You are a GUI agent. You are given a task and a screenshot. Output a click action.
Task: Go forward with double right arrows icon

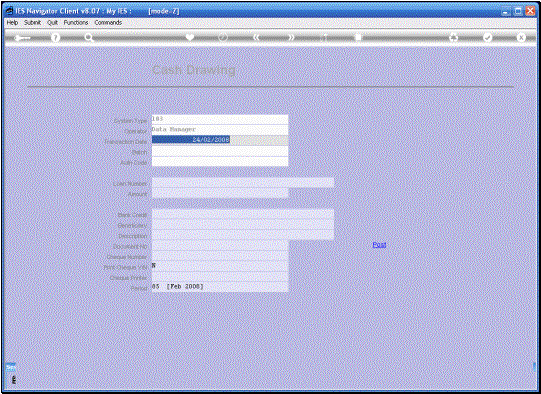pyautogui.click(x=291, y=37)
